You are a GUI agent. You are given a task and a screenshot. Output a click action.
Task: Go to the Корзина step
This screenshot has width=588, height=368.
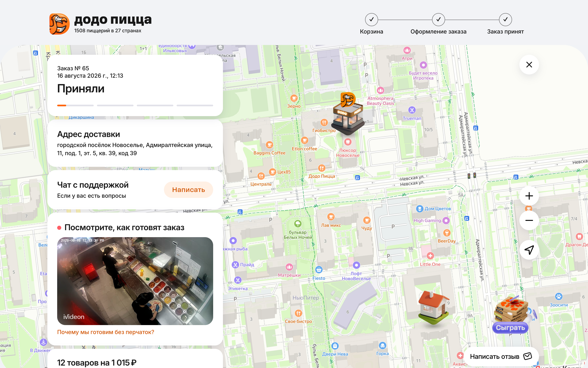point(372,24)
